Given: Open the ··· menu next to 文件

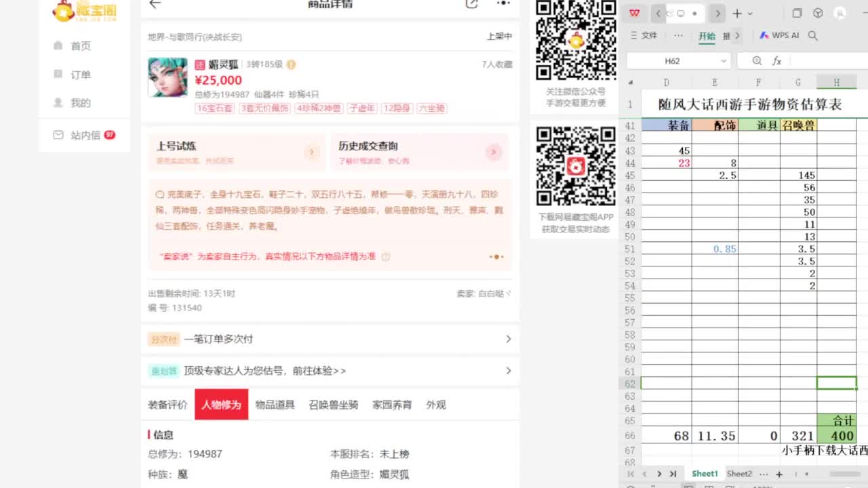Looking at the screenshot, I should click(678, 35).
